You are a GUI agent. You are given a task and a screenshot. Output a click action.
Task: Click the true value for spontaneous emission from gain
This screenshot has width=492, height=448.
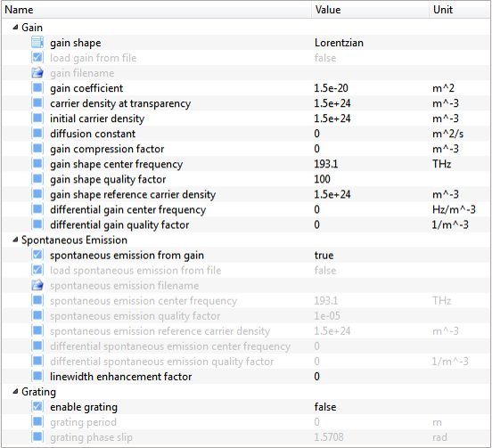pyautogui.click(x=324, y=256)
